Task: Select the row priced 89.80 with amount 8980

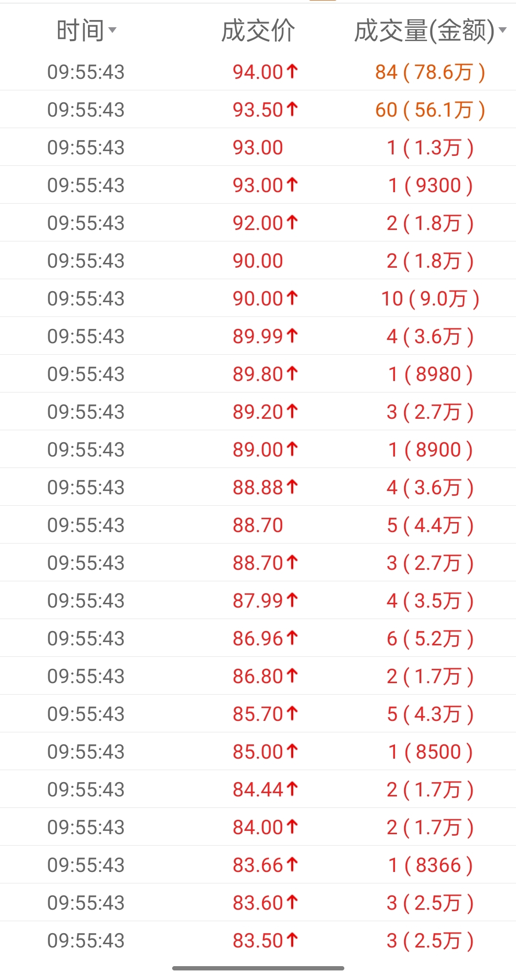Action: tap(258, 374)
